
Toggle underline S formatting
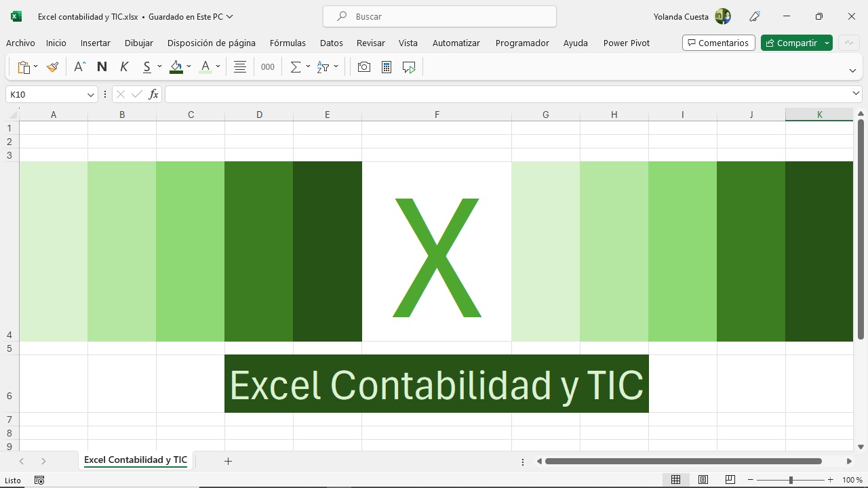coord(146,67)
